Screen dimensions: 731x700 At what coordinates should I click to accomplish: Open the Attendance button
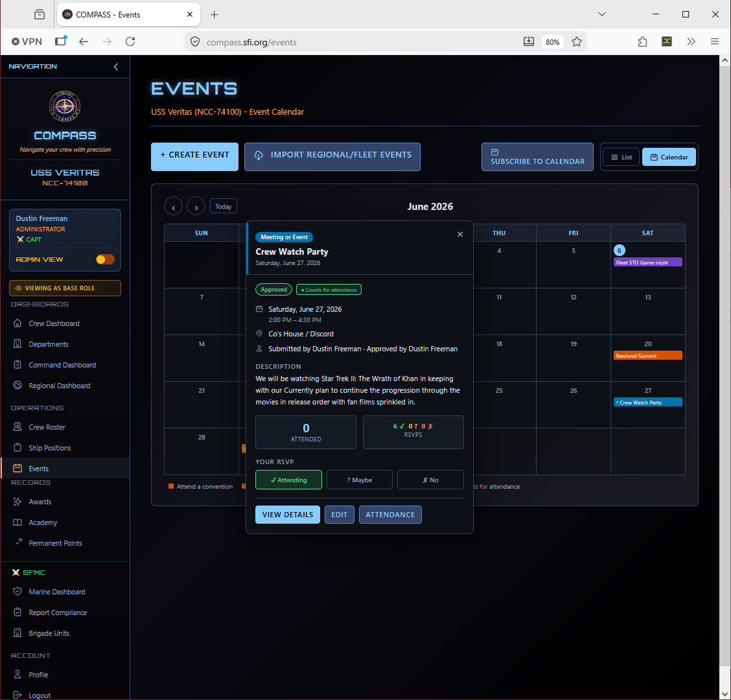click(390, 515)
